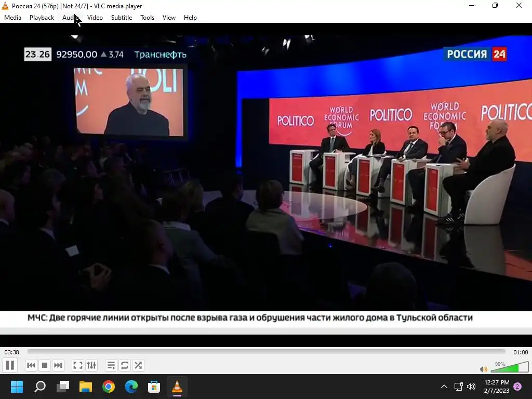Open the Windows Start menu
The height and width of the screenshot is (399, 532).
[17, 387]
